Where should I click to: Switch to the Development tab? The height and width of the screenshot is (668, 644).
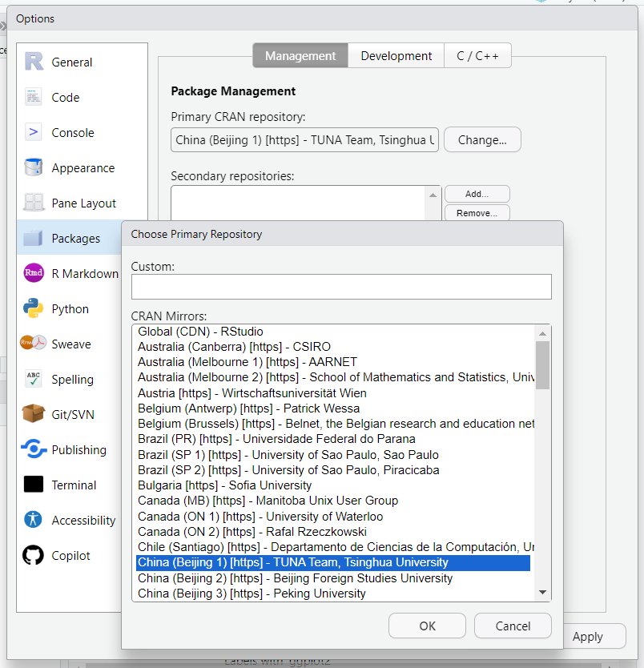tap(396, 56)
